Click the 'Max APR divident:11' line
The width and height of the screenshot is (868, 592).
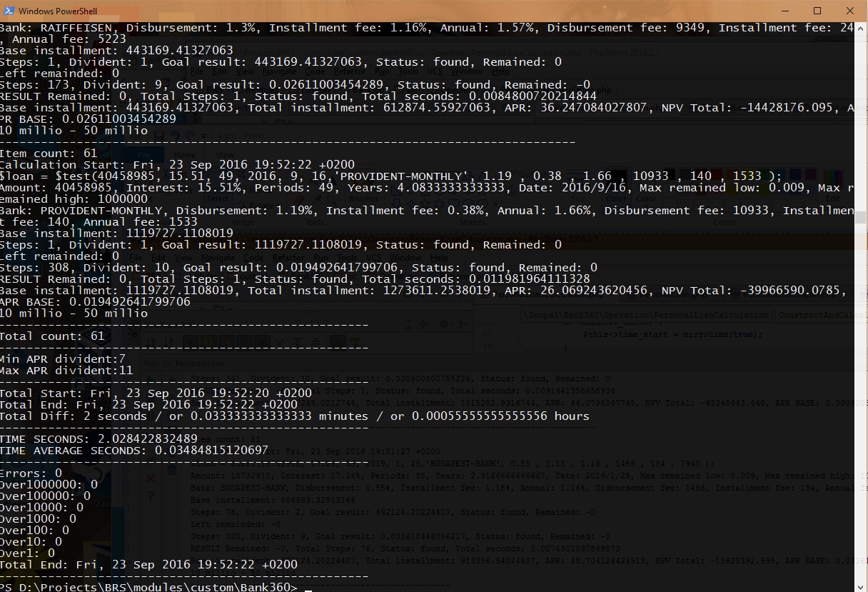point(66,371)
